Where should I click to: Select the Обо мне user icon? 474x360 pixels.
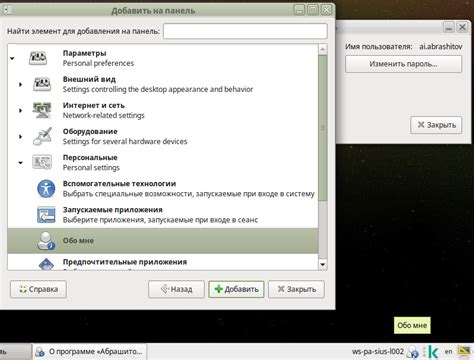pyautogui.click(x=46, y=241)
